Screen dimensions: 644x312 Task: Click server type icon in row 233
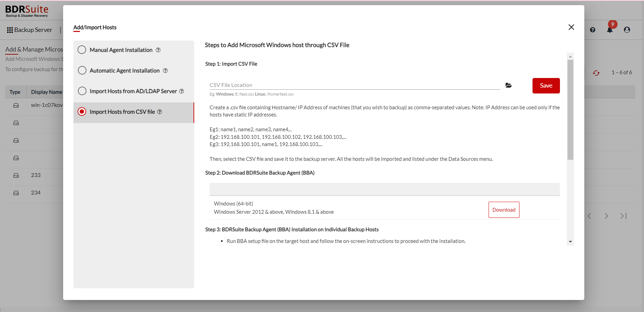coord(16,176)
